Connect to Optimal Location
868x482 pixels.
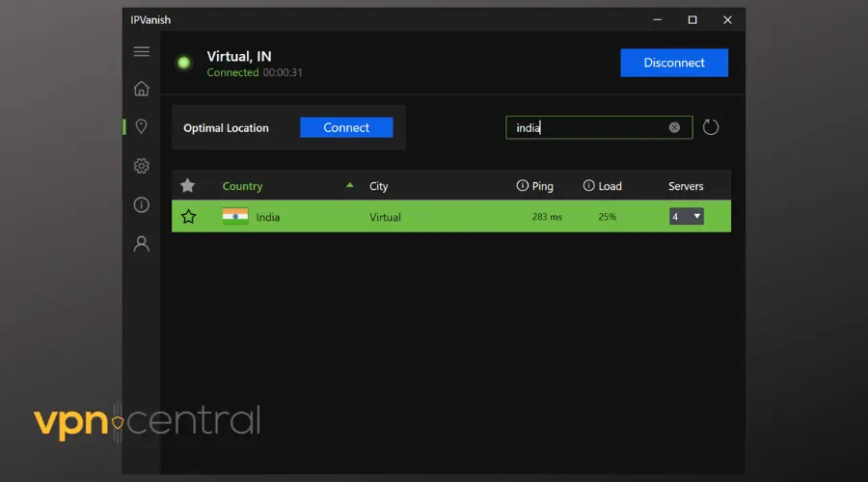[346, 127]
